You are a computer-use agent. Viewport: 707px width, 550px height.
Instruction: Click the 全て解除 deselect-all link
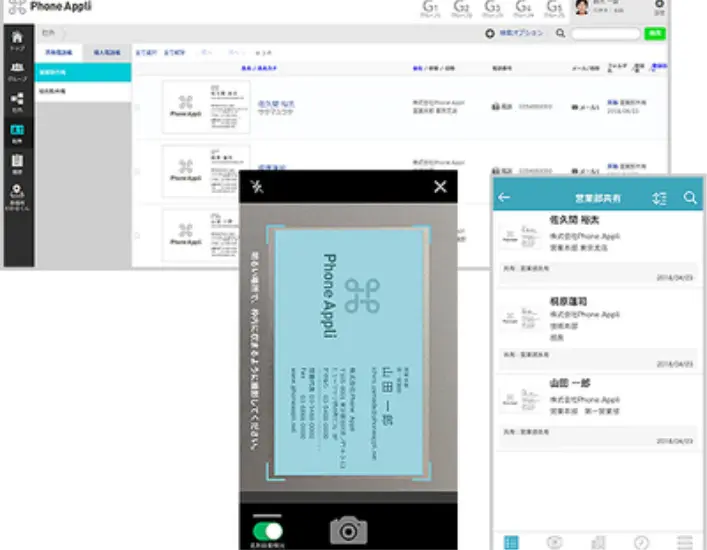pos(174,53)
